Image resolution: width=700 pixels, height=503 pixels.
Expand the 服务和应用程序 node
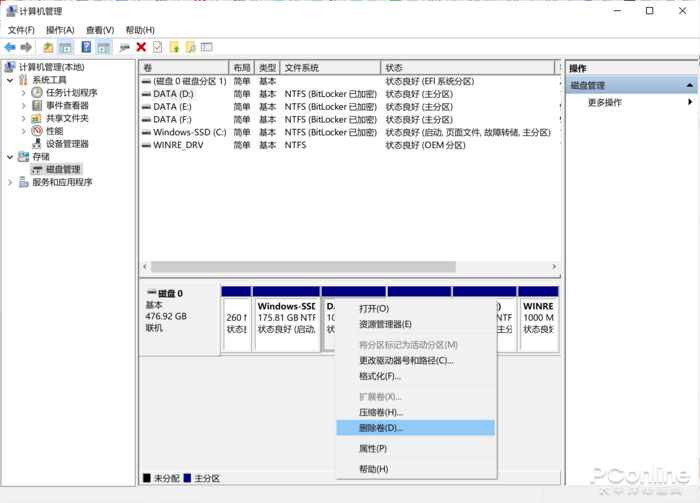(x=10, y=183)
